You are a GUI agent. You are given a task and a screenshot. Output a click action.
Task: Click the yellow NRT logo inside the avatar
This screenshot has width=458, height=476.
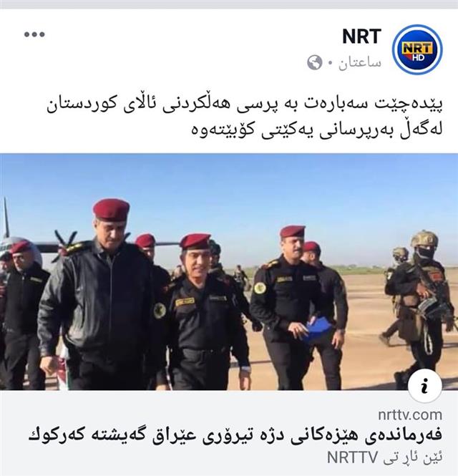coord(417,49)
